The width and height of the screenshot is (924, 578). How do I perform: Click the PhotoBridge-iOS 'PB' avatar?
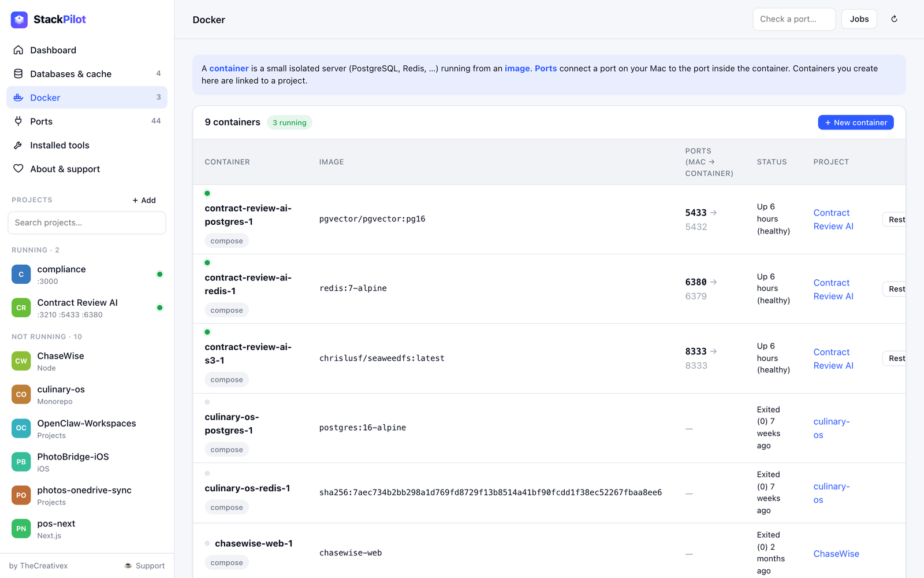tap(21, 462)
